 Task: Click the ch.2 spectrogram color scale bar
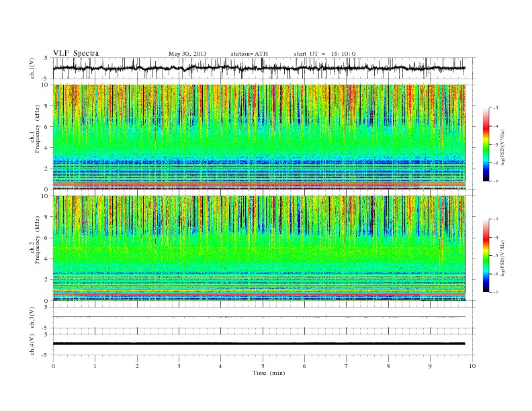click(486, 255)
